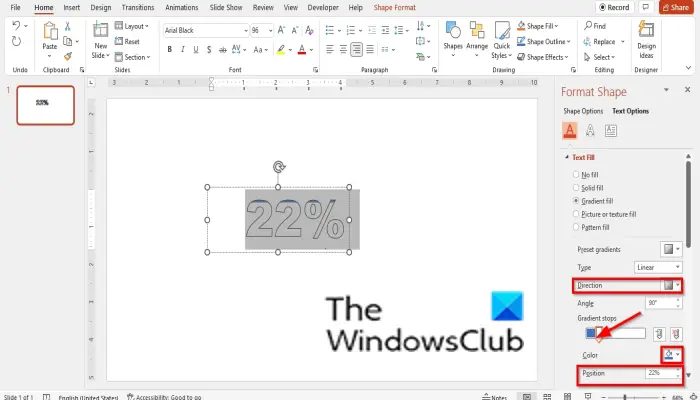This screenshot has width=700, height=400.
Task: Choose No fill radio option
Action: [576, 175]
